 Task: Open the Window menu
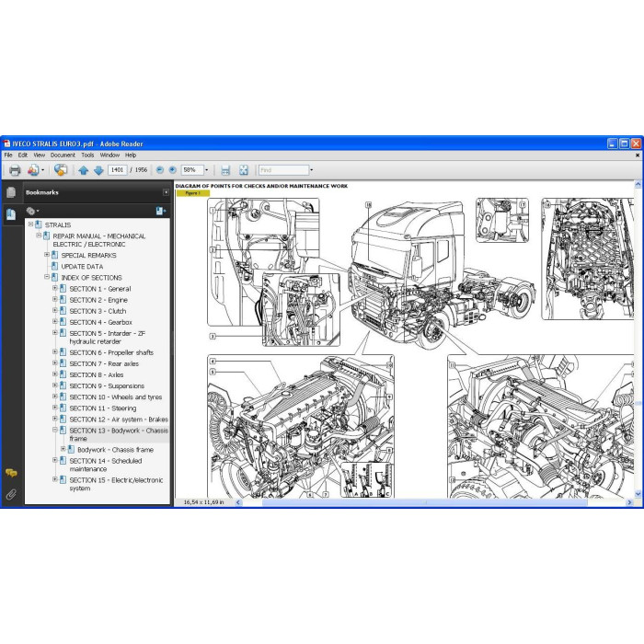[109, 155]
